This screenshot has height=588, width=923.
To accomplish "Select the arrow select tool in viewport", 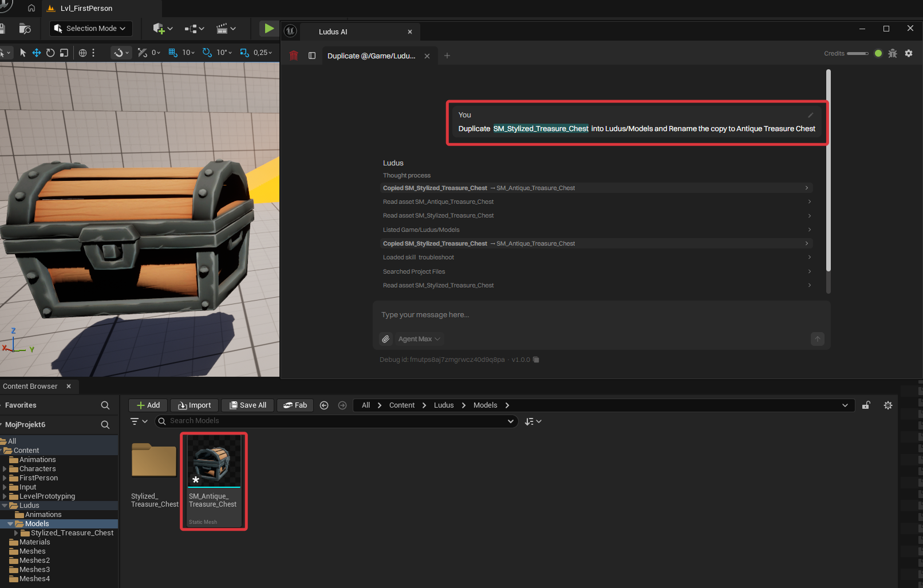I will click(x=23, y=53).
